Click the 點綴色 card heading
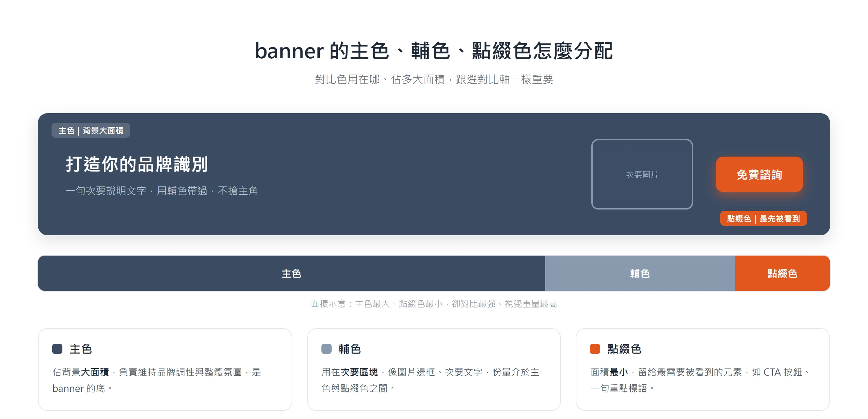This screenshot has height=419, width=868. tap(624, 348)
